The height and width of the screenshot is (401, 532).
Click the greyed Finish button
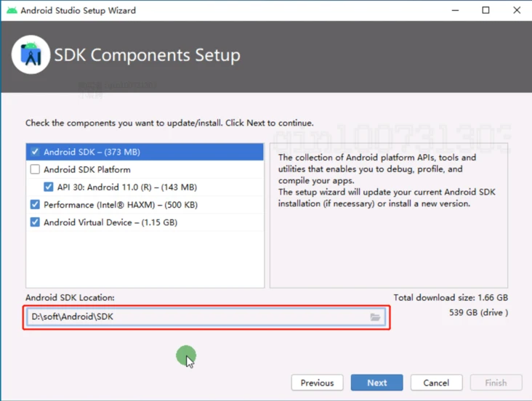[x=496, y=383]
